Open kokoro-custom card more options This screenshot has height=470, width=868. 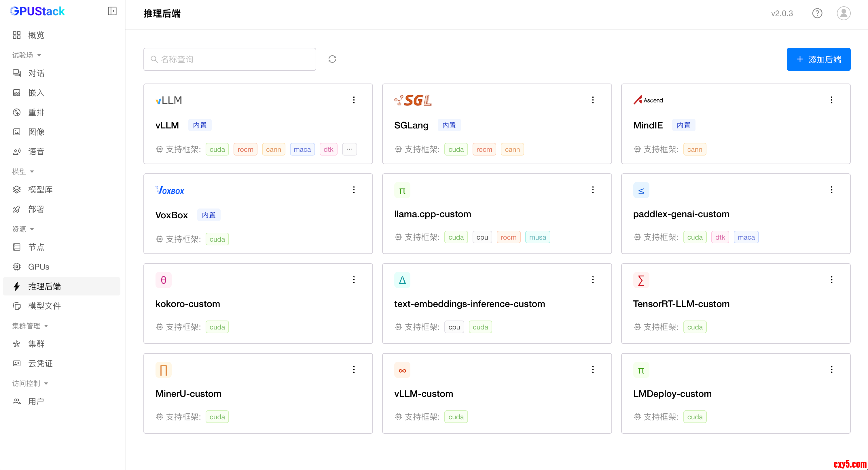pyautogui.click(x=354, y=280)
